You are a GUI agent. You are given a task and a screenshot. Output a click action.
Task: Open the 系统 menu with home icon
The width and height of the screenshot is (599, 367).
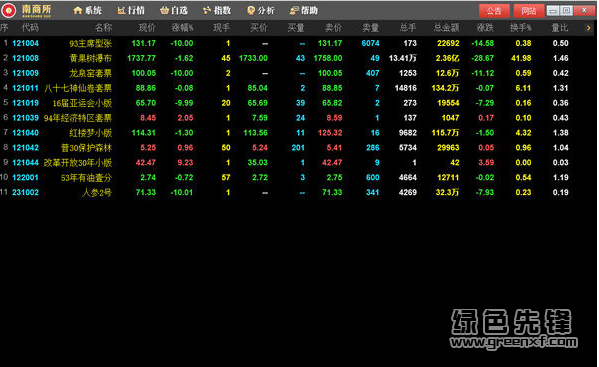[87, 10]
